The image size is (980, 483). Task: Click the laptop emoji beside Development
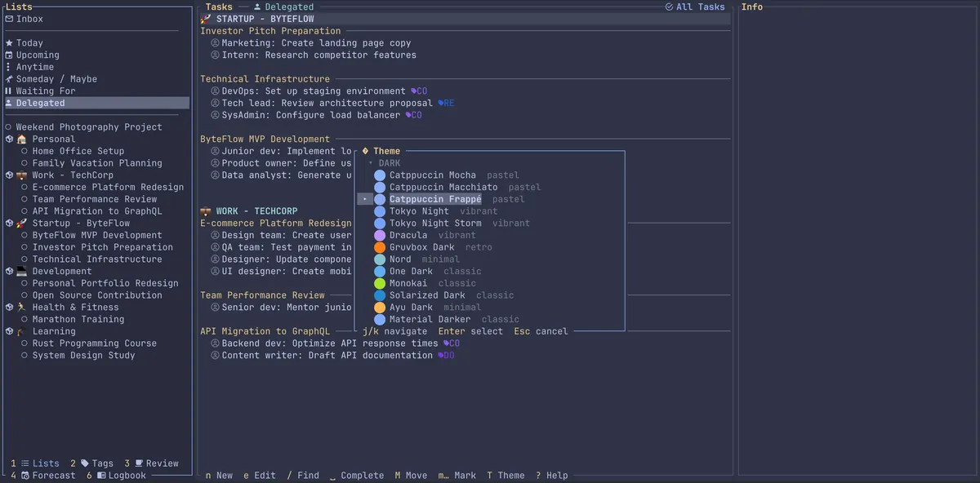point(22,271)
